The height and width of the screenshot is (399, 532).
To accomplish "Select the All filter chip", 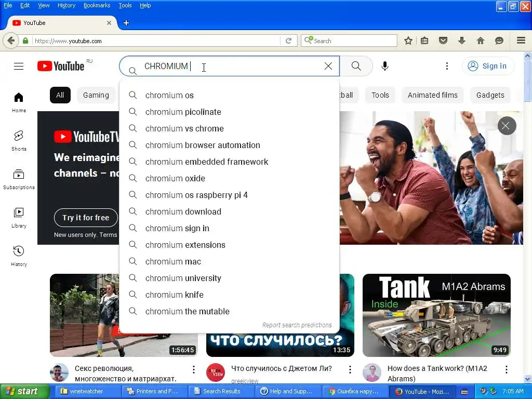I will coord(60,95).
